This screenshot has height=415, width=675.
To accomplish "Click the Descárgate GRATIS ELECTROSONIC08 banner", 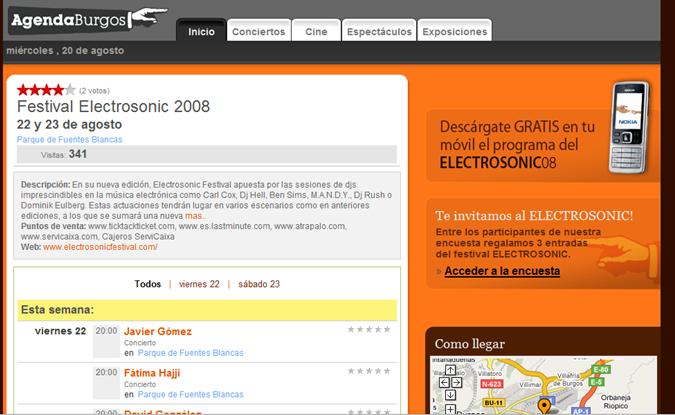I will tap(543, 146).
